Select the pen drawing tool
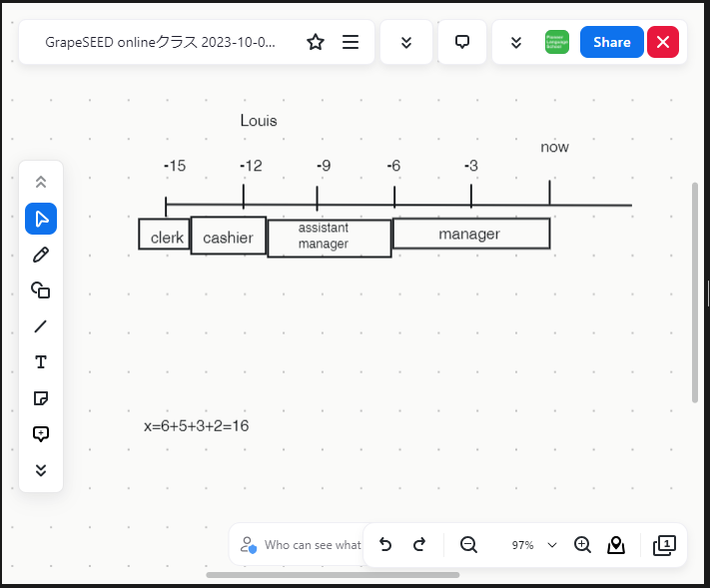 pos(41,255)
